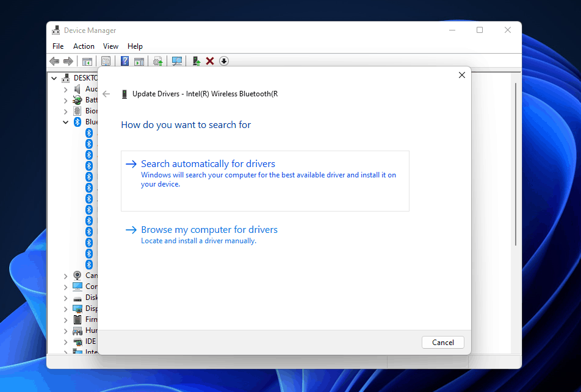581x392 pixels.
Task: Open the Action menu
Action: click(84, 46)
